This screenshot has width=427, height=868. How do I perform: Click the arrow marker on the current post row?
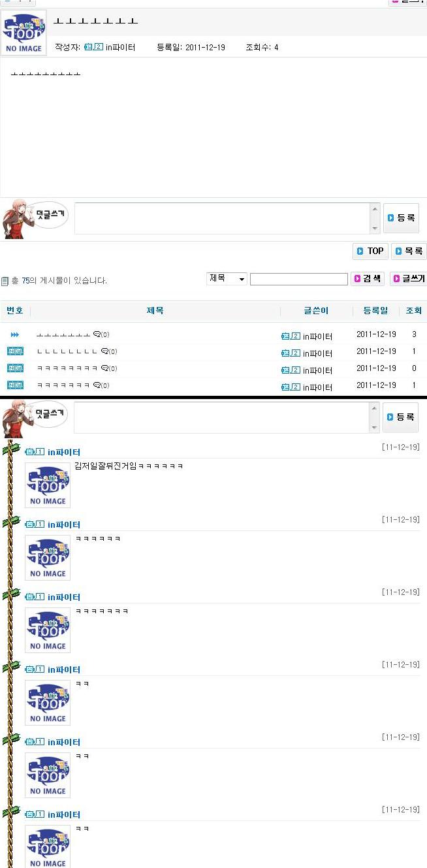point(15,334)
